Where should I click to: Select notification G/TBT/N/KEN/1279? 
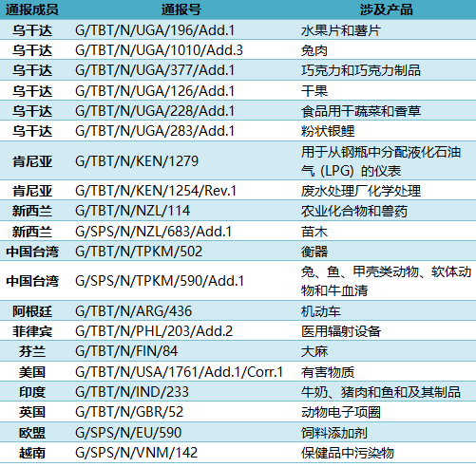click(137, 161)
